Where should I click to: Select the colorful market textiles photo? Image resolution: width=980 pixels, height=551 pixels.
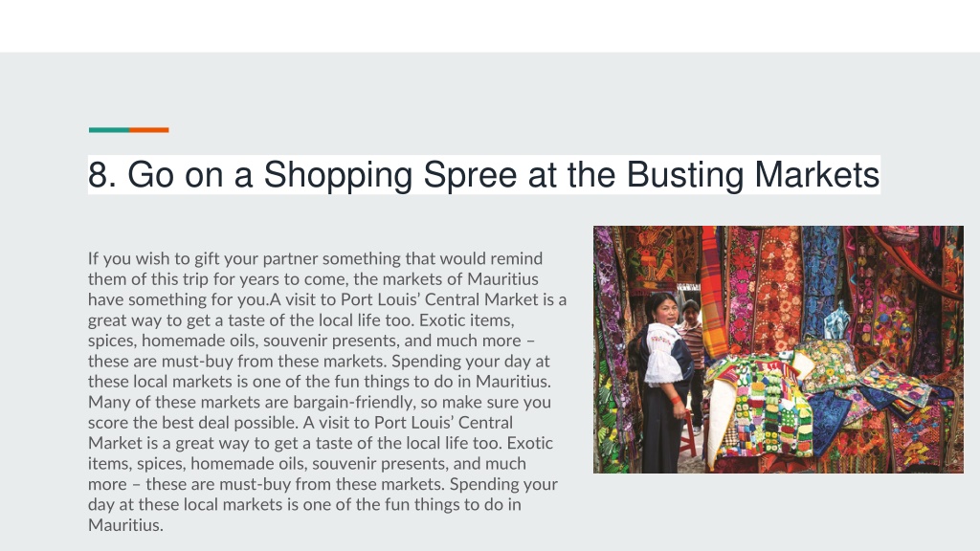[778, 349]
